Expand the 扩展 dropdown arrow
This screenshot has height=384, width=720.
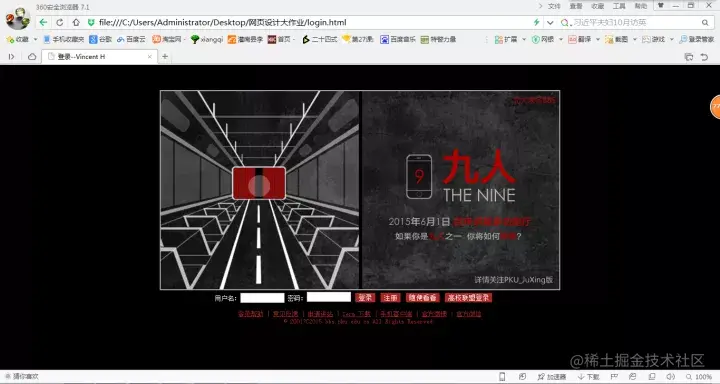523,40
